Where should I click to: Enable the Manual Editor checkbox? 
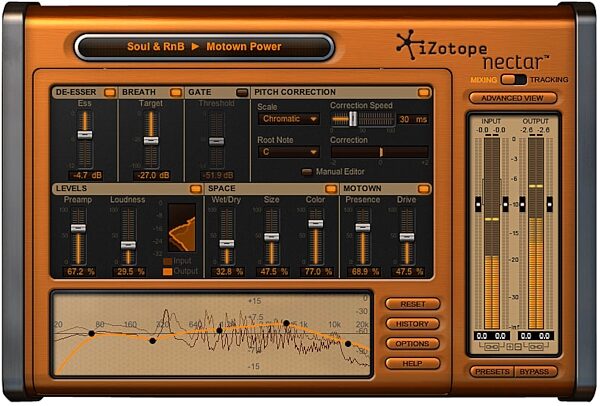pos(307,172)
